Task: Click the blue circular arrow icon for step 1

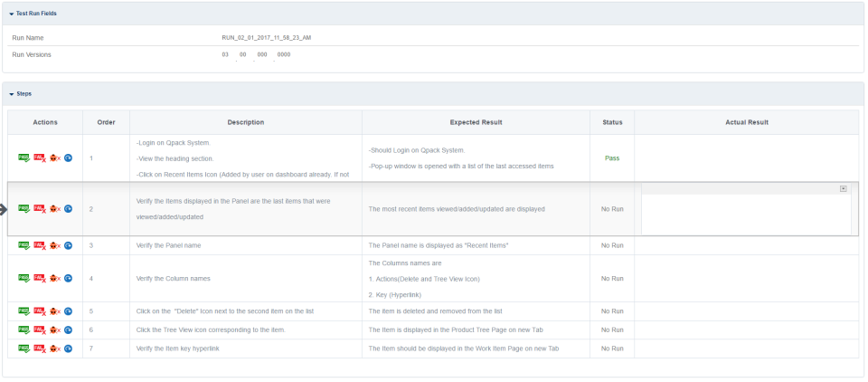Action: coord(68,158)
